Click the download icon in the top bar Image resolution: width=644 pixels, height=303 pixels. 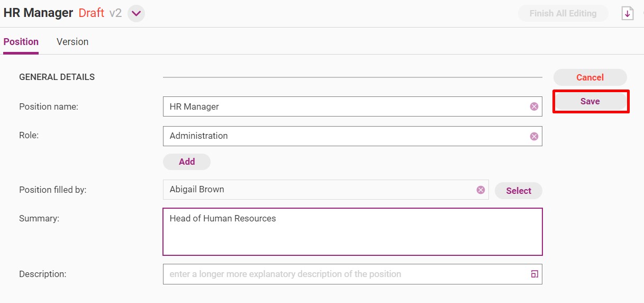[x=627, y=13]
